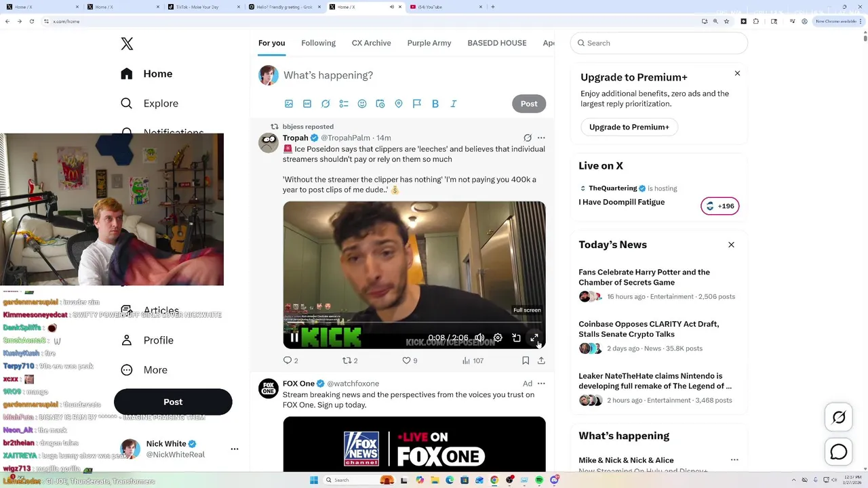The height and width of the screenshot is (488, 868).
Task: Click Grok explain icon on Tropah post
Action: tap(528, 138)
